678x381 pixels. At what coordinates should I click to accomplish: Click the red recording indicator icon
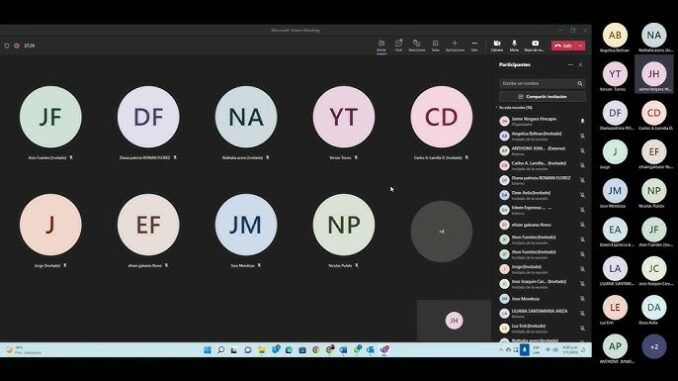pyautogui.click(x=17, y=45)
